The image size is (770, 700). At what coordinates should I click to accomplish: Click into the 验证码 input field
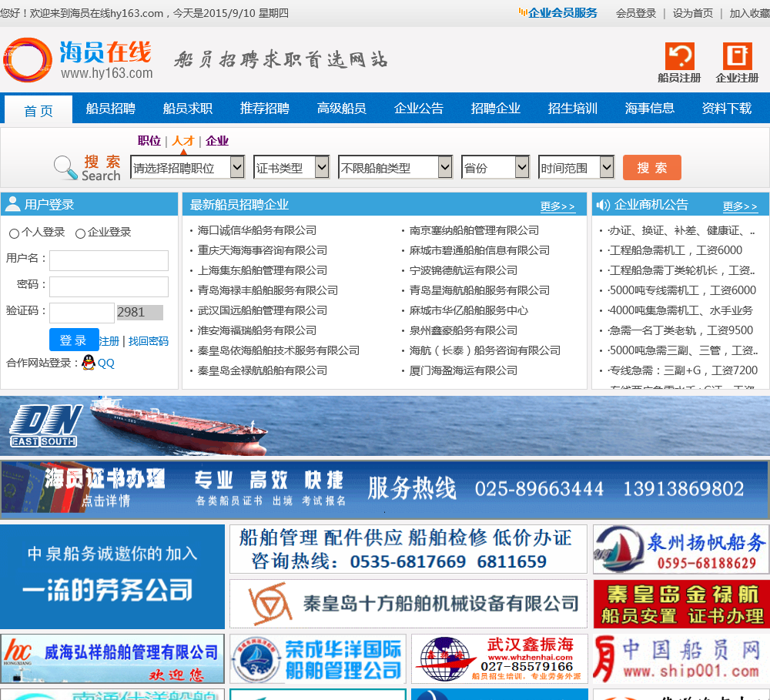click(82, 313)
